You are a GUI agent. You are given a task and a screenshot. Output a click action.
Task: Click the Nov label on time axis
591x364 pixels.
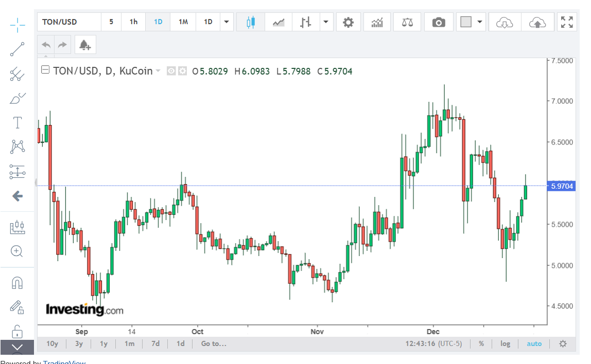coord(317,332)
